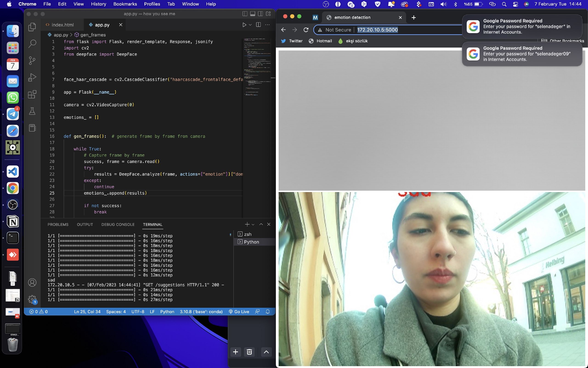The image size is (588, 368).
Task: Split the editor to the right
Action: point(259,25)
